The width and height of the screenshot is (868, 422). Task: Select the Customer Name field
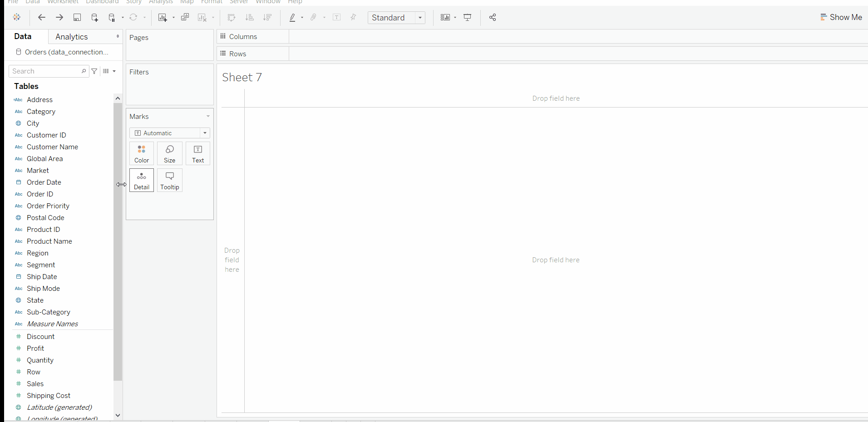(x=52, y=147)
